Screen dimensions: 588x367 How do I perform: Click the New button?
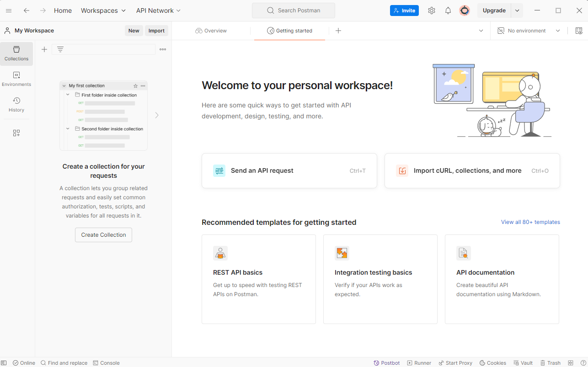[x=134, y=31]
